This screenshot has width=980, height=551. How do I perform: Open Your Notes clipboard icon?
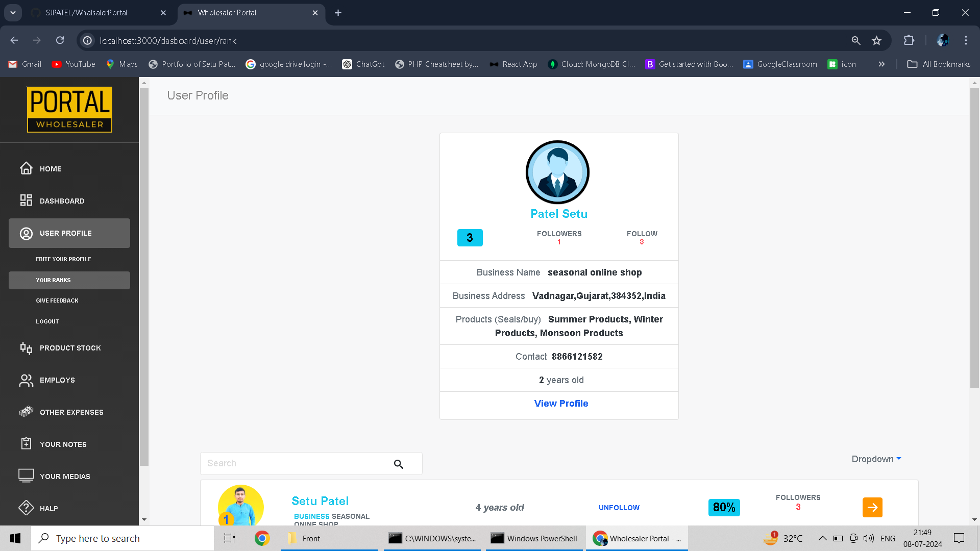[26, 444]
